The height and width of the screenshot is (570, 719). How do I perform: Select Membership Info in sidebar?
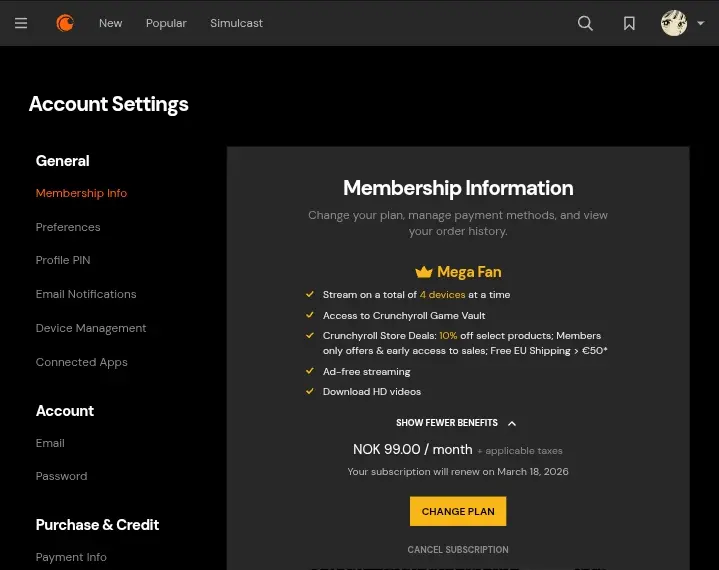point(81,193)
